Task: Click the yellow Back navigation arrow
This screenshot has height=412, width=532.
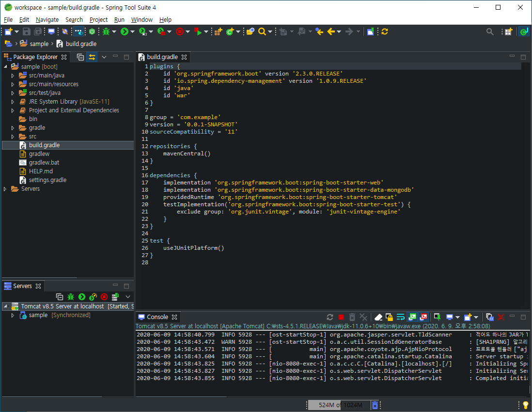Action: pyautogui.click(x=331, y=31)
